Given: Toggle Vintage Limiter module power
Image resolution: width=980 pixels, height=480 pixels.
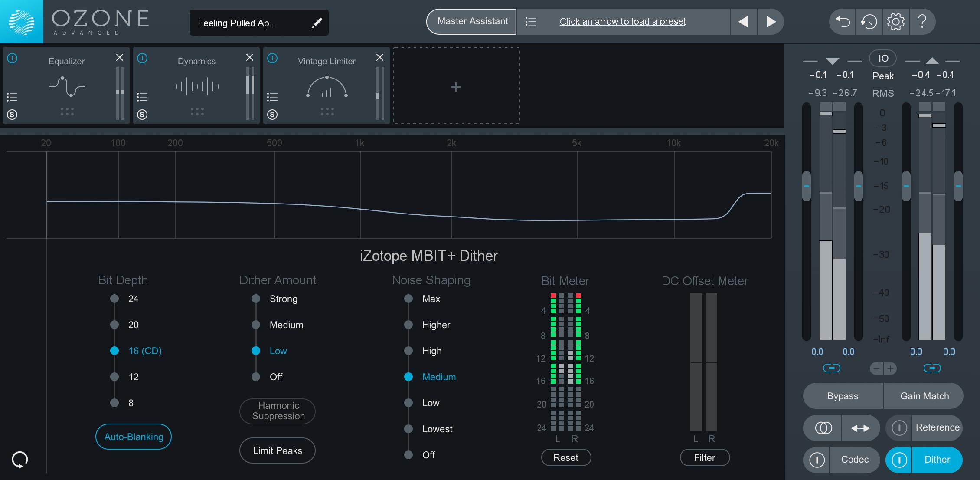Looking at the screenshot, I should (x=272, y=58).
